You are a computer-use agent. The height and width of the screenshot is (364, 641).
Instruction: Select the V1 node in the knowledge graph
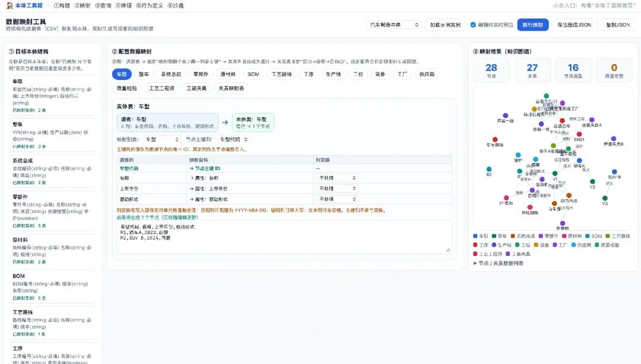pyautogui.click(x=555, y=174)
